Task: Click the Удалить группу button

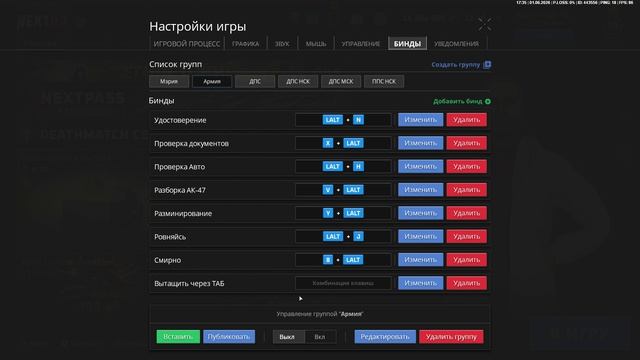Action: (451, 336)
